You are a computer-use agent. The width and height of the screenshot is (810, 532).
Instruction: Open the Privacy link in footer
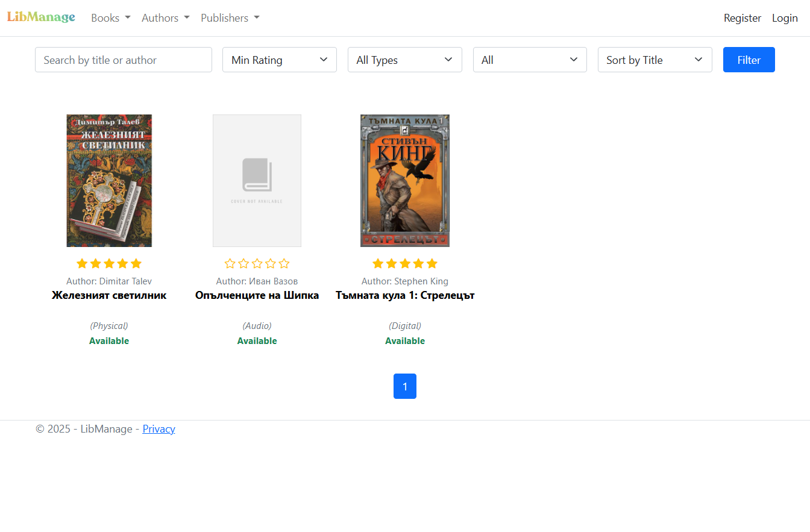click(159, 429)
